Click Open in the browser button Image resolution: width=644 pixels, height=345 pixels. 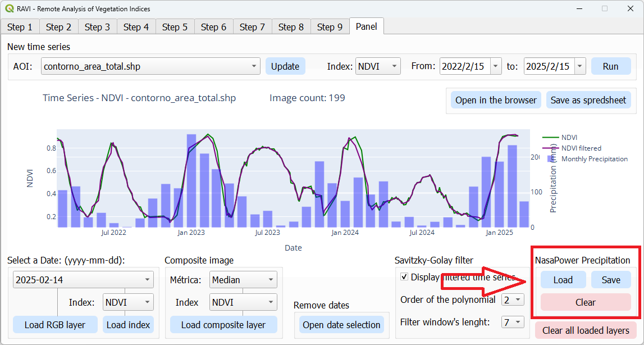pos(496,100)
